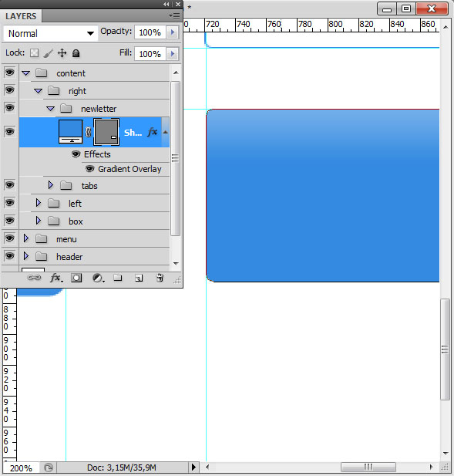The image size is (454, 476).
Task: Lock image pixels with brush icon
Action: pos(49,53)
